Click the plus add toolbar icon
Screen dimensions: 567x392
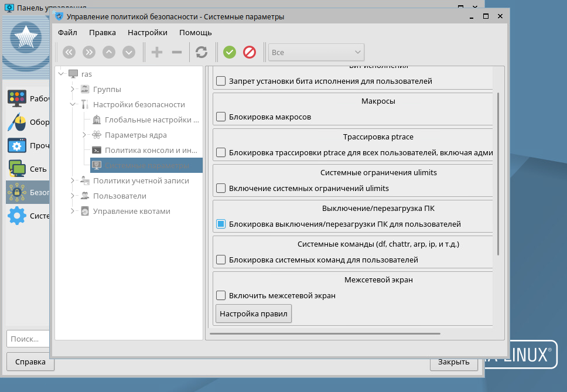(156, 52)
